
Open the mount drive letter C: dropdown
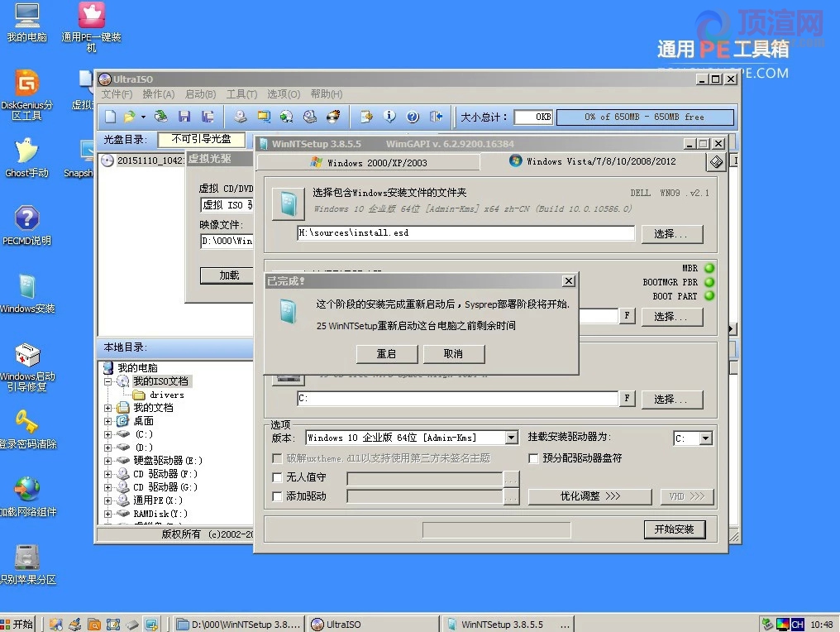(705, 438)
